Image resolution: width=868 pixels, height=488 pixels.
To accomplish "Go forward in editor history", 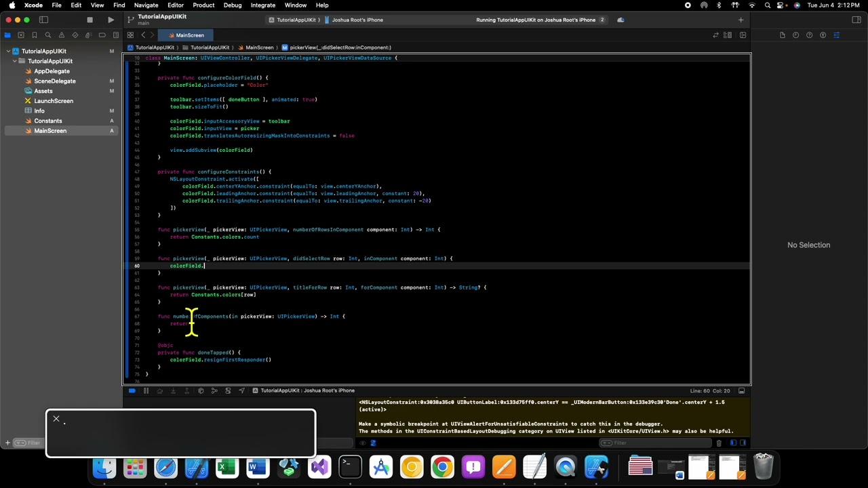I will coord(152,35).
